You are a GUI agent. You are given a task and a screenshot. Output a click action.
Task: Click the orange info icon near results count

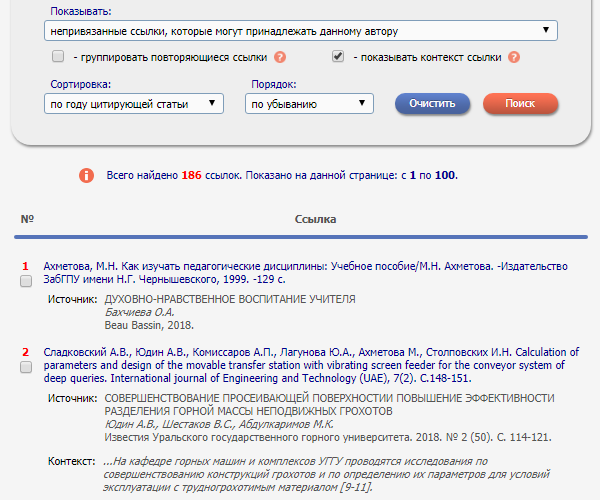[x=87, y=176]
